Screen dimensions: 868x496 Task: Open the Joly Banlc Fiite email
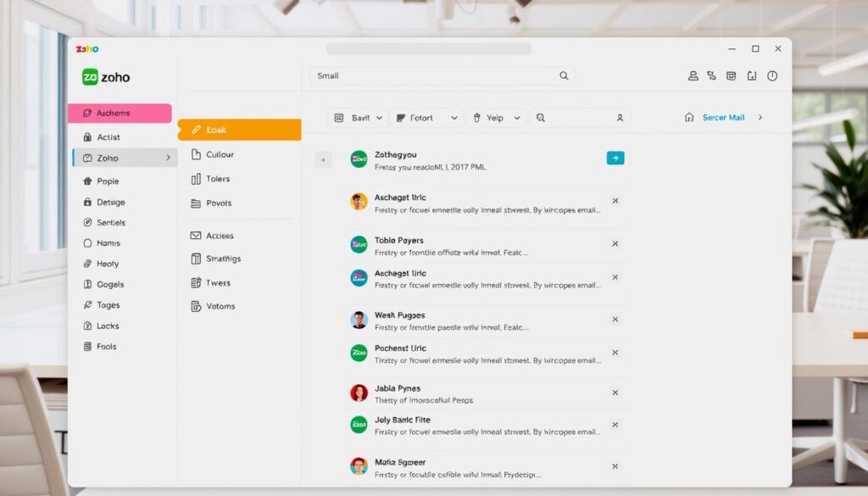pyautogui.click(x=487, y=425)
